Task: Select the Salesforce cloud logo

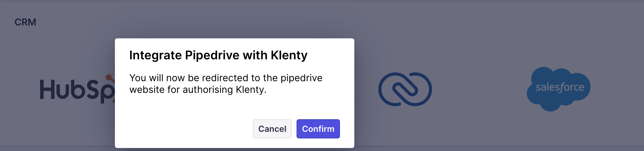Action: [558, 89]
